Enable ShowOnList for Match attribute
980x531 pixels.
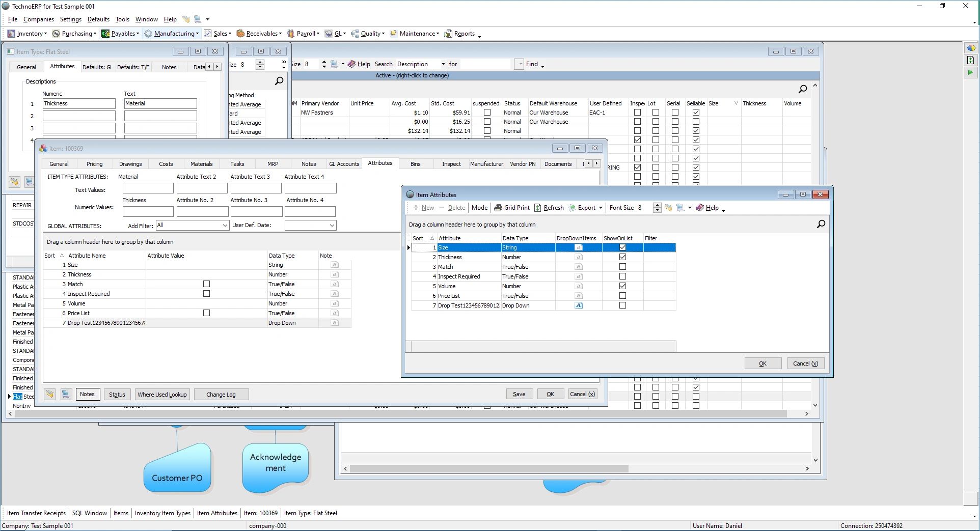tap(622, 267)
